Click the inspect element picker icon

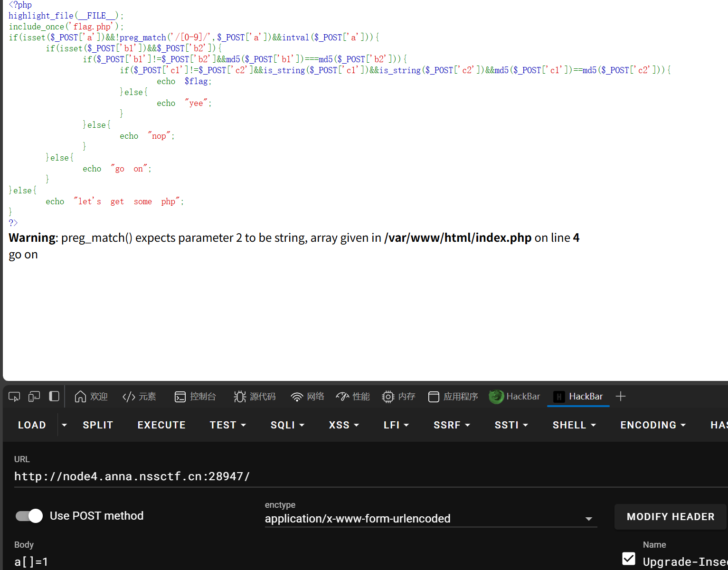click(14, 397)
